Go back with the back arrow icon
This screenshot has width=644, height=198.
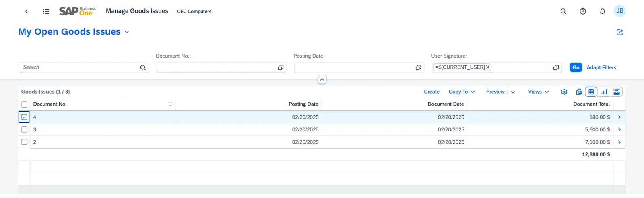click(27, 11)
